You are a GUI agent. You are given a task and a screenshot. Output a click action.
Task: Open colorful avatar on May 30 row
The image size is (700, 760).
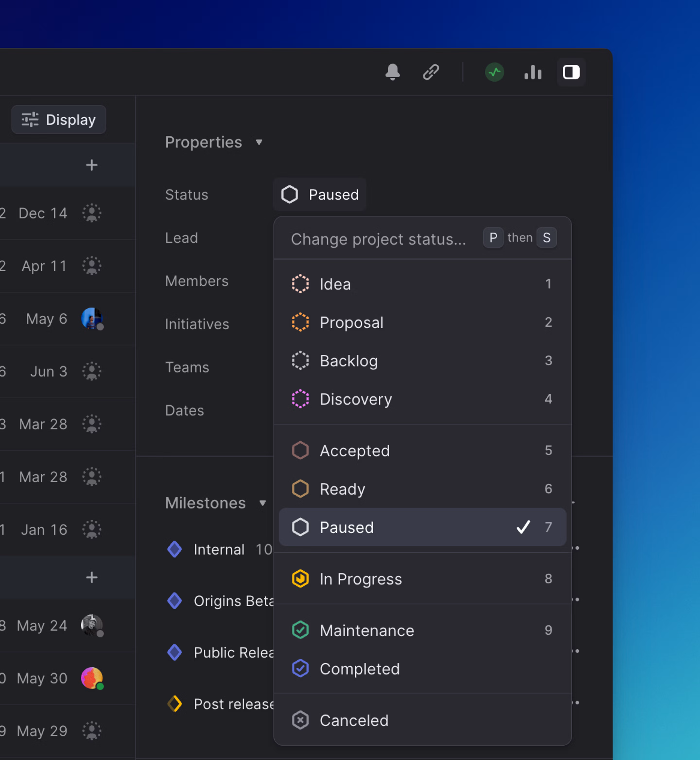tap(92, 678)
